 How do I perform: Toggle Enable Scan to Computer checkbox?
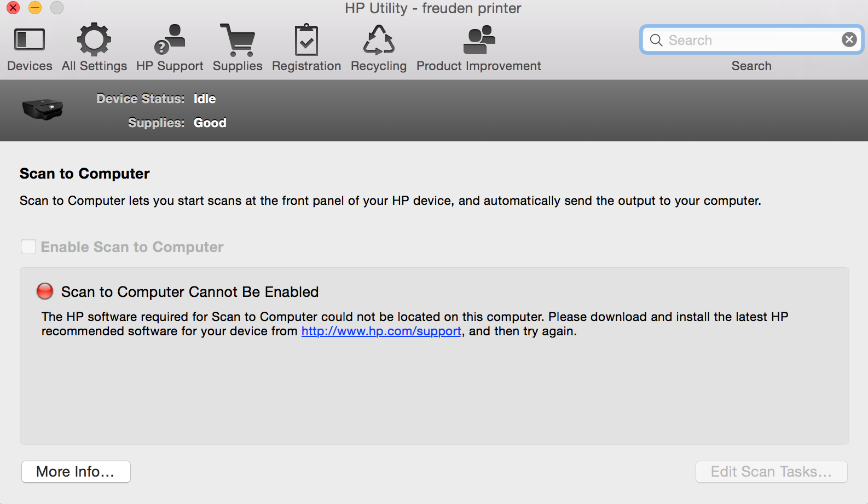click(x=28, y=247)
